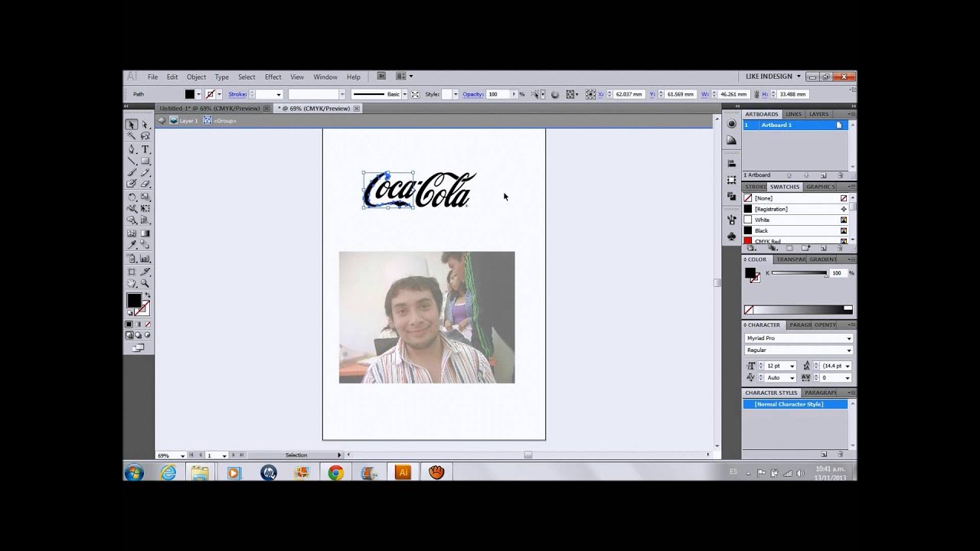Viewport: 980px width, 551px height.
Task: Open Basic brush definition dropdown
Action: (406, 94)
